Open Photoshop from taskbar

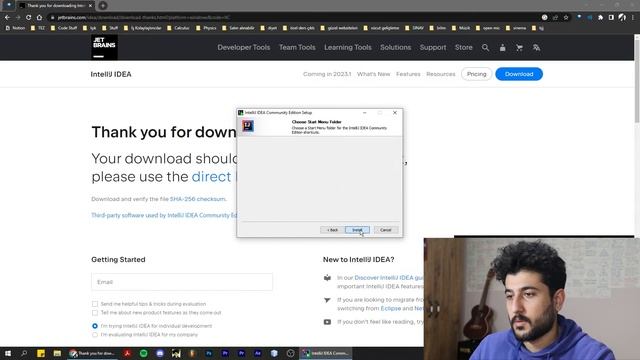tap(209, 353)
